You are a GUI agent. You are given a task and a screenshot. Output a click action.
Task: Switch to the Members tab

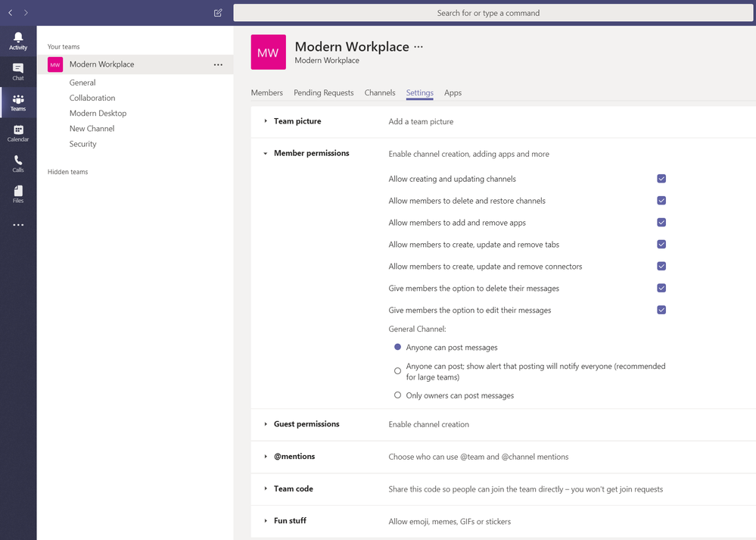click(266, 92)
